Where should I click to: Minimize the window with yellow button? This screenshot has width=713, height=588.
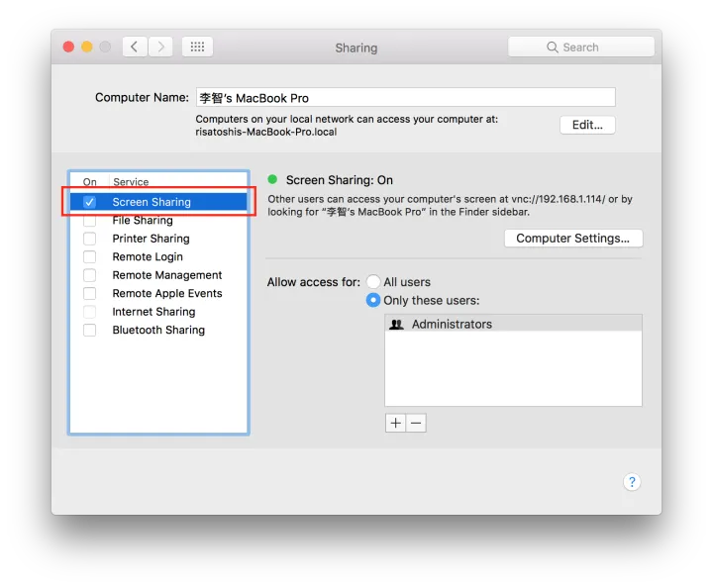click(87, 47)
